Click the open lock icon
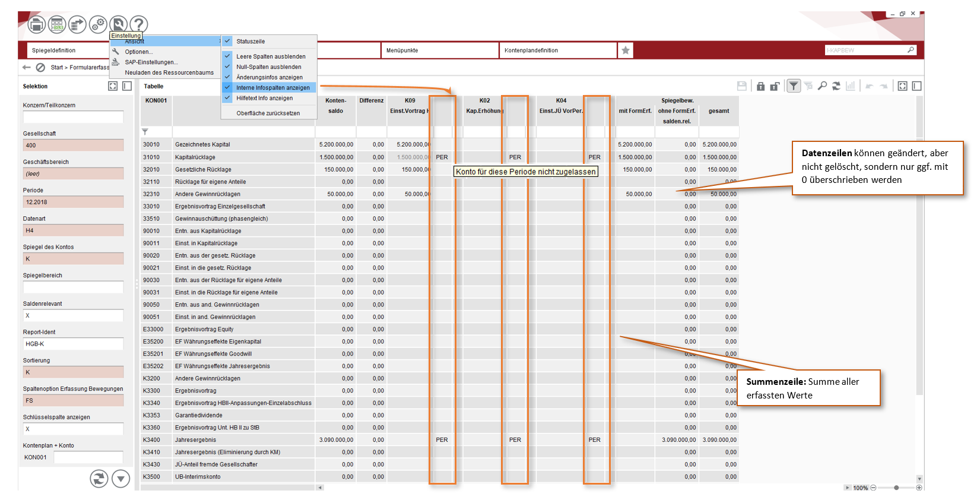 [x=775, y=86]
